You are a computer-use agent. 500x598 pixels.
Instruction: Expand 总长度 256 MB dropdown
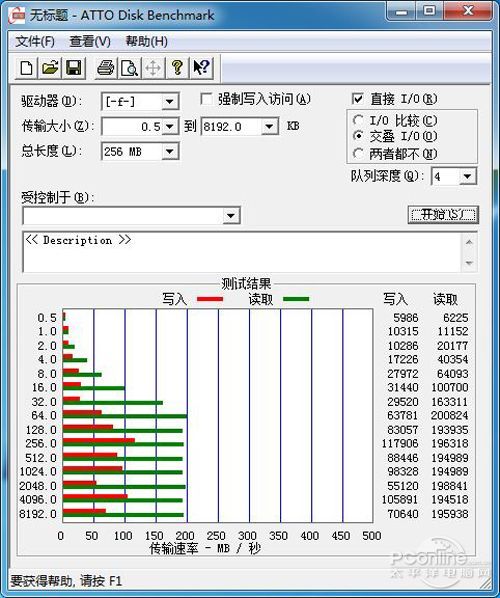click(x=170, y=152)
